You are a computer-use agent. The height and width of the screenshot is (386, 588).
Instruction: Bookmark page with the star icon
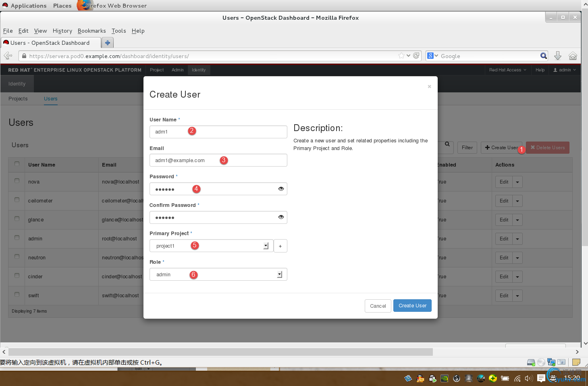401,56
